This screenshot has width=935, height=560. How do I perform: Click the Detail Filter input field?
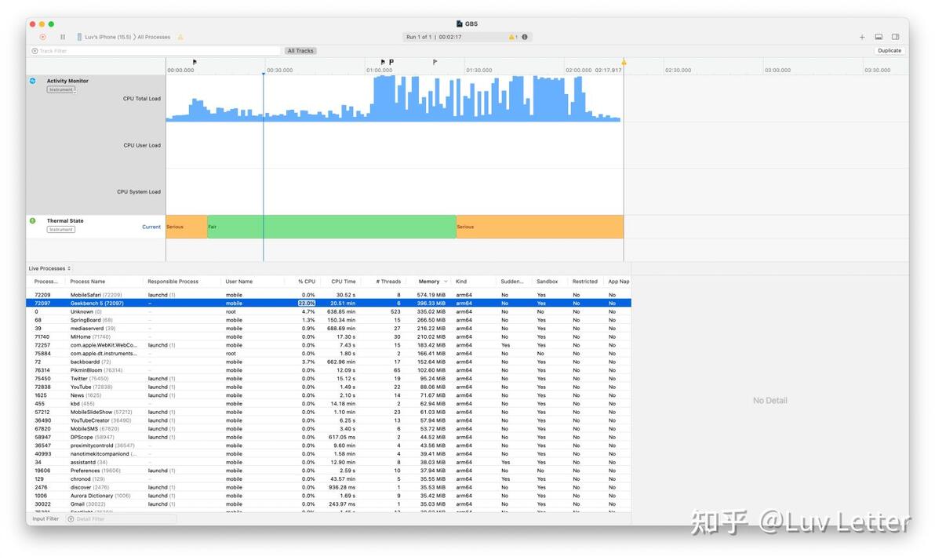click(122, 519)
